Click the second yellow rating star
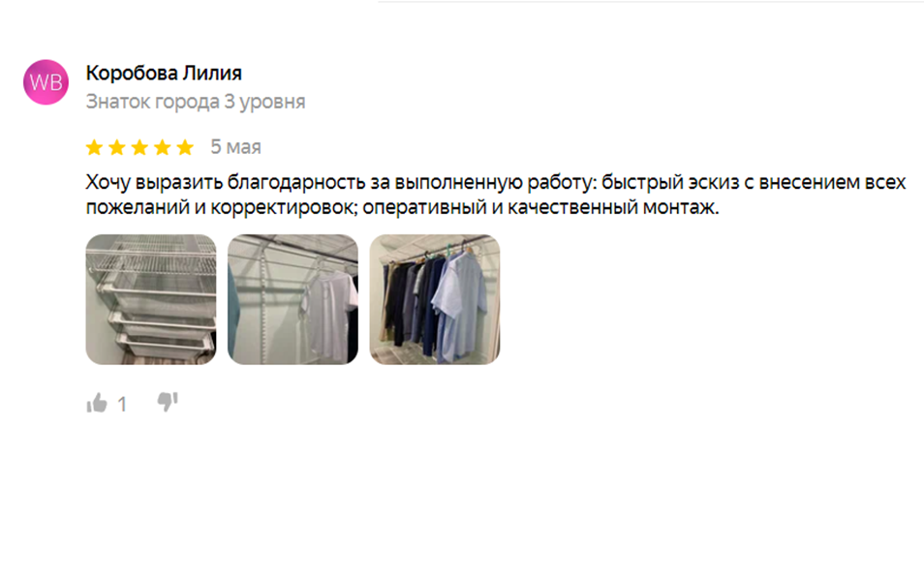The width and height of the screenshot is (924, 581). (117, 147)
